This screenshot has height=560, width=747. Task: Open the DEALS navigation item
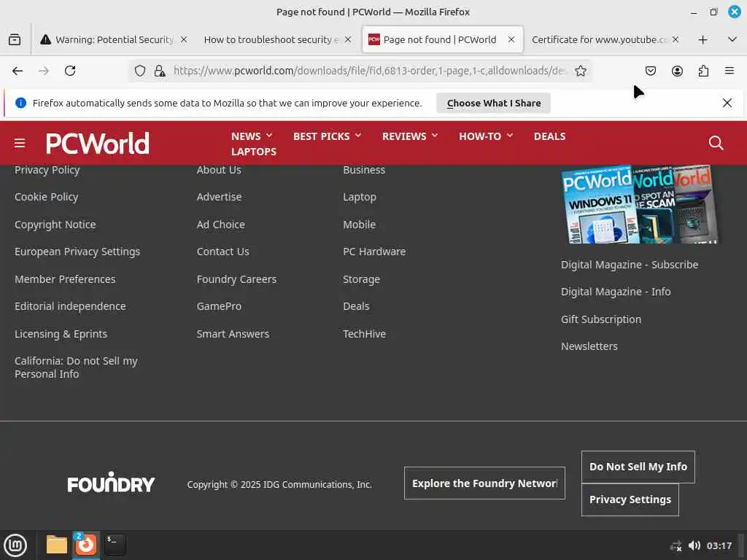coord(549,136)
